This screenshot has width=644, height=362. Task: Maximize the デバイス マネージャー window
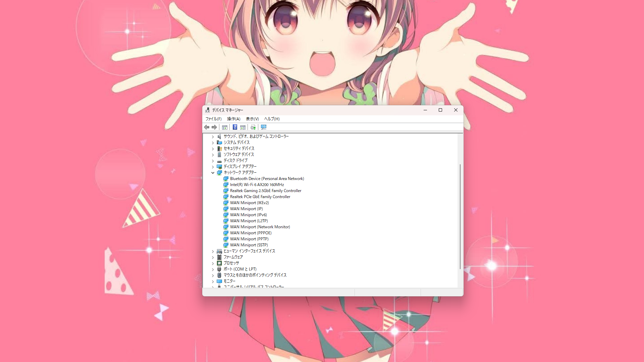pyautogui.click(x=440, y=110)
